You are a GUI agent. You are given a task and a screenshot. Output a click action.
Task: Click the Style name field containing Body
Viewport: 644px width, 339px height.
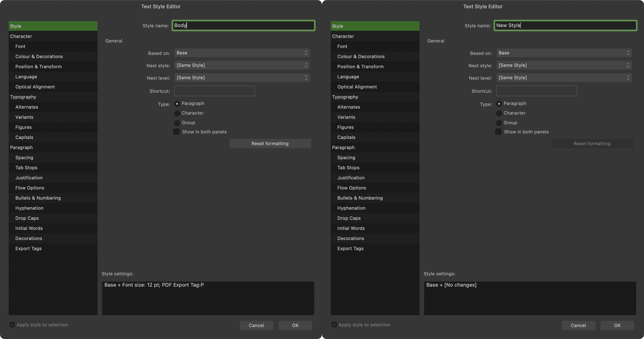(243, 25)
